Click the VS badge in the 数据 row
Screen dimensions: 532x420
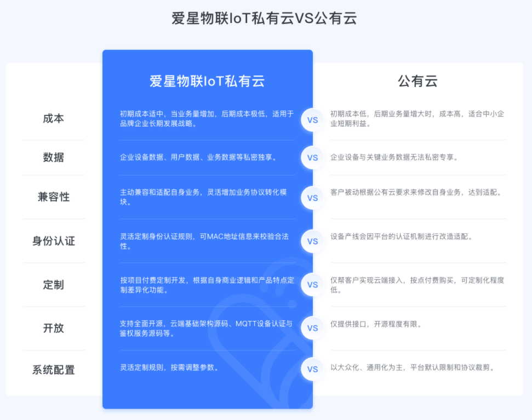pyautogui.click(x=312, y=158)
